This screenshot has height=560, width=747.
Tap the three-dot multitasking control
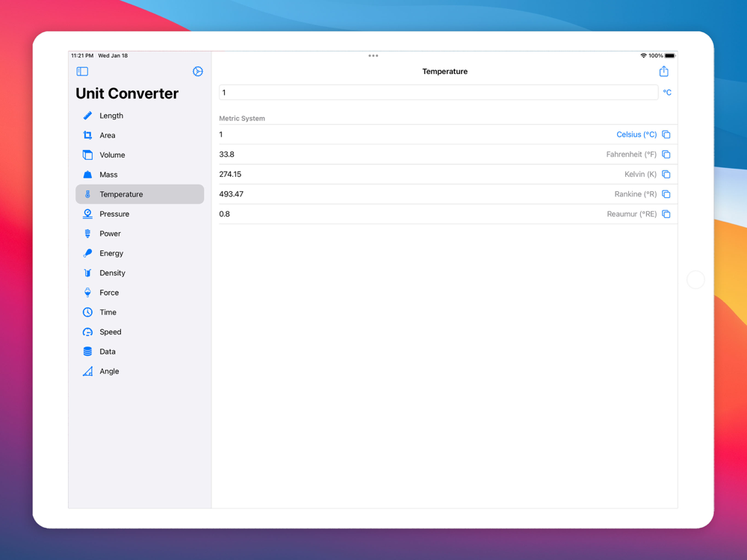373,56
